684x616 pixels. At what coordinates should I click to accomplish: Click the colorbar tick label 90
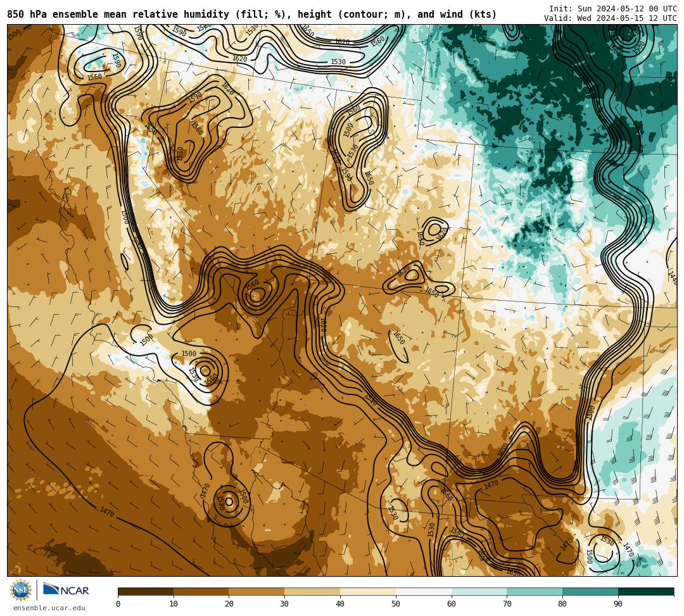pos(618,604)
